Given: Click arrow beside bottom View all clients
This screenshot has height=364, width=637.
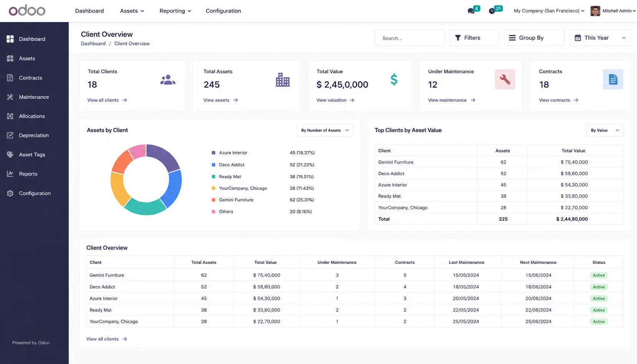Looking at the screenshot, I should pyautogui.click(x=124, y=339).
